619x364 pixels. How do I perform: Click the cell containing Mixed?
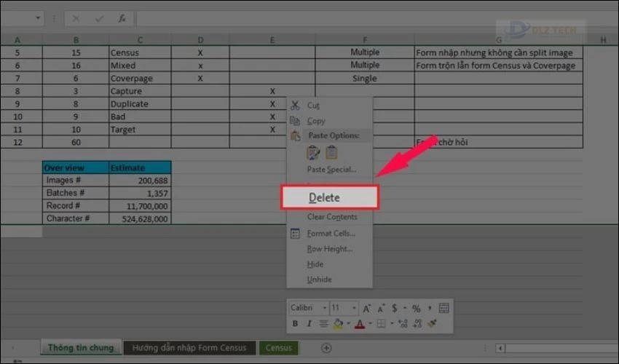tap(140, 66)
